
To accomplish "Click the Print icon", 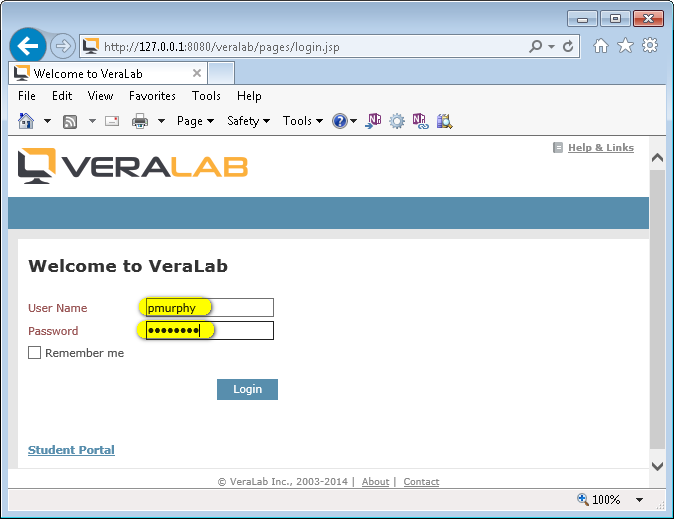I will click(140, 121).
